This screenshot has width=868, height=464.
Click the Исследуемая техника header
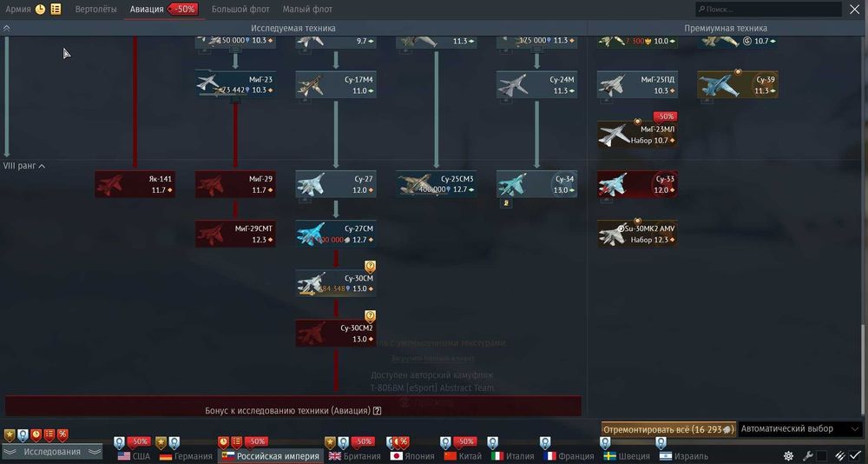tap(293, 28)
